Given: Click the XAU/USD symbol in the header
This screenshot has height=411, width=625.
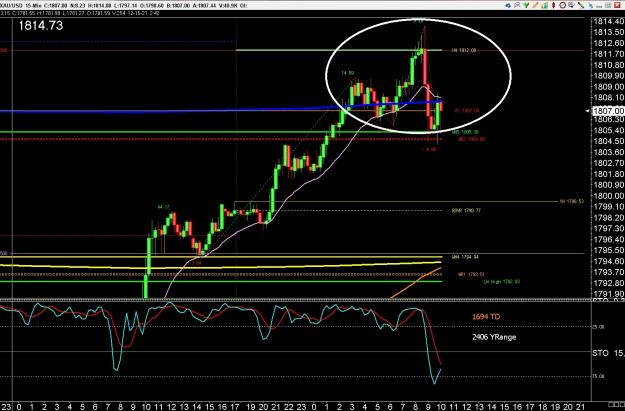Looking at the screenshot, I should pyautogui.click(x=11, y=6).
